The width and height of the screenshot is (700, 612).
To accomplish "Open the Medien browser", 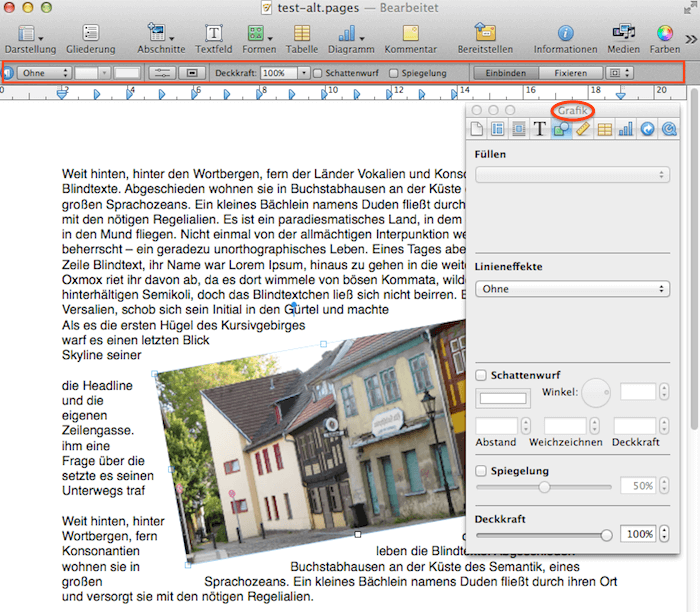I will pyautogui.click(x=623, y=34).
